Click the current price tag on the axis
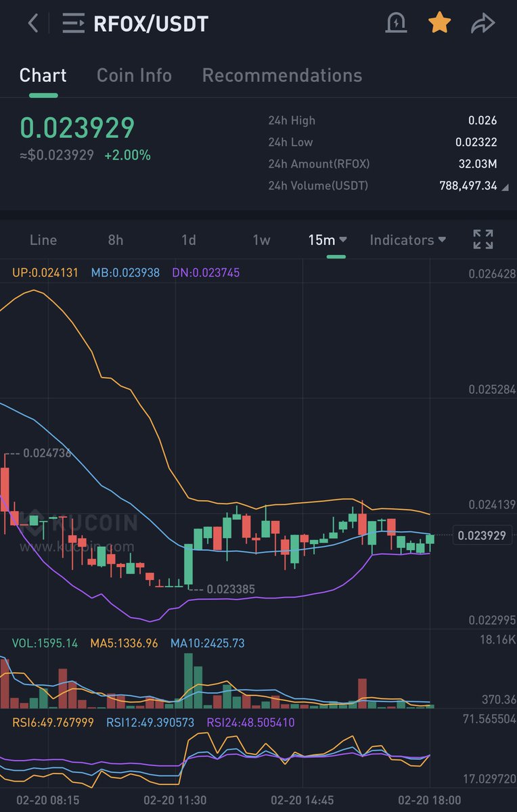 [x=481, y=535]
